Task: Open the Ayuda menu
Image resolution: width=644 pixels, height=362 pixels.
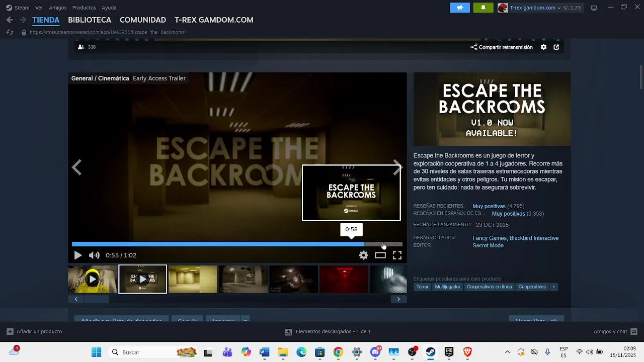Action: tap(109, 8)
